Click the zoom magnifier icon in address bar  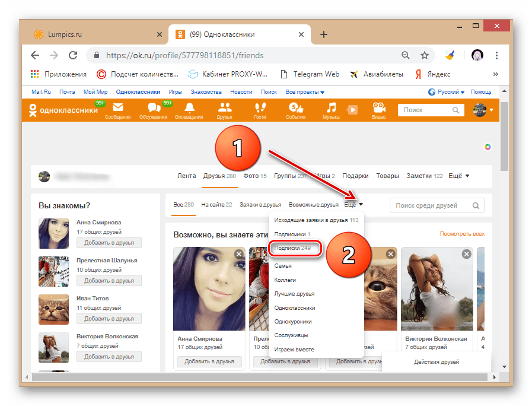point(406,55)
